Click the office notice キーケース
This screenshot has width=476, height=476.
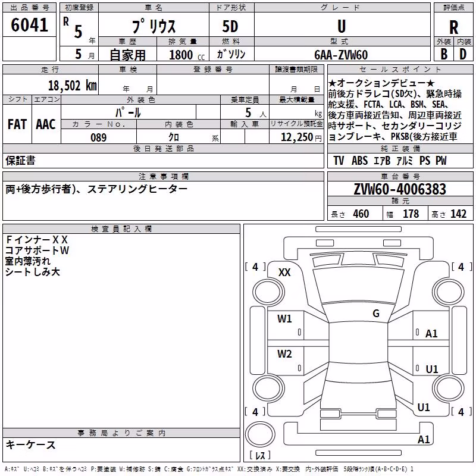30,444
